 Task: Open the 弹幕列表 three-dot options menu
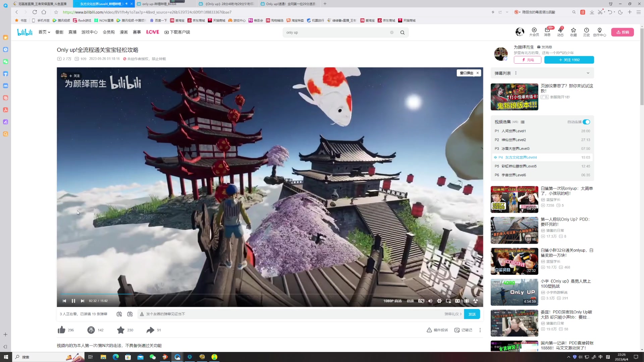click(x=516, y=73)
